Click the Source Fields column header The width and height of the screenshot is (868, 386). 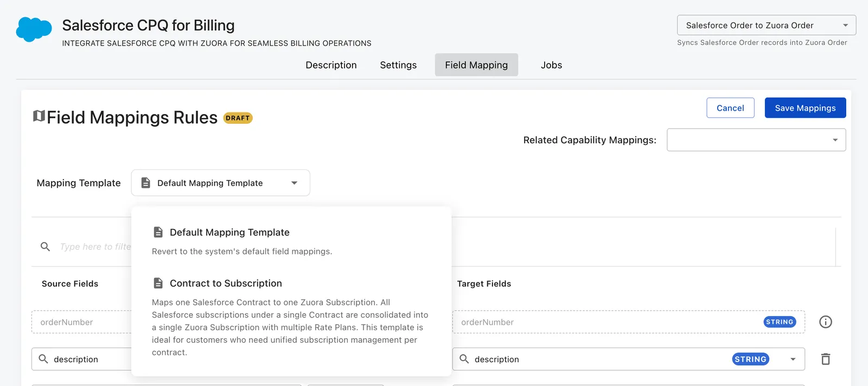point(70,284)
